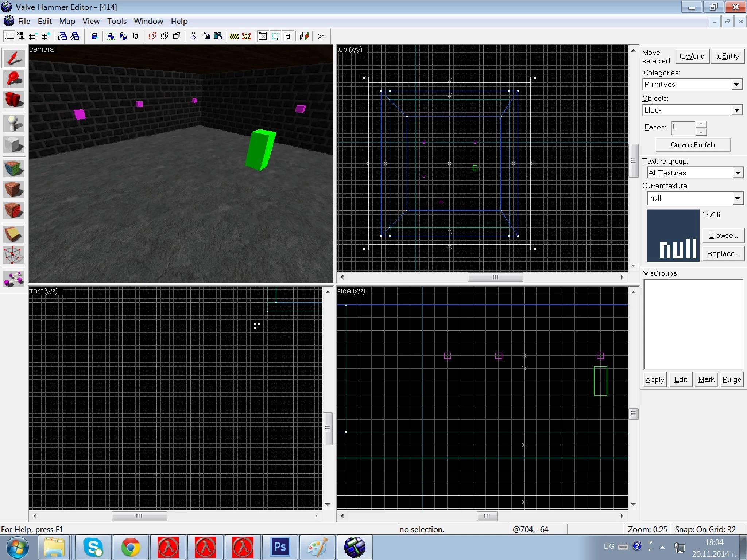Expand the Current texture dropdown showing null
Viewport: 747px width, 560px height.
tap(738, 198)
